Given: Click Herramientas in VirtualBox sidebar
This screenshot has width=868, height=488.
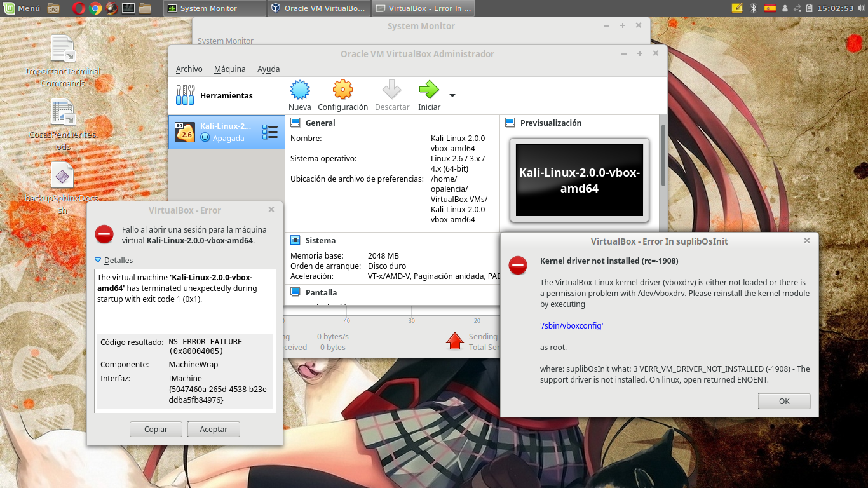Looking at the screenshot, I should click(x=226, y=95).
